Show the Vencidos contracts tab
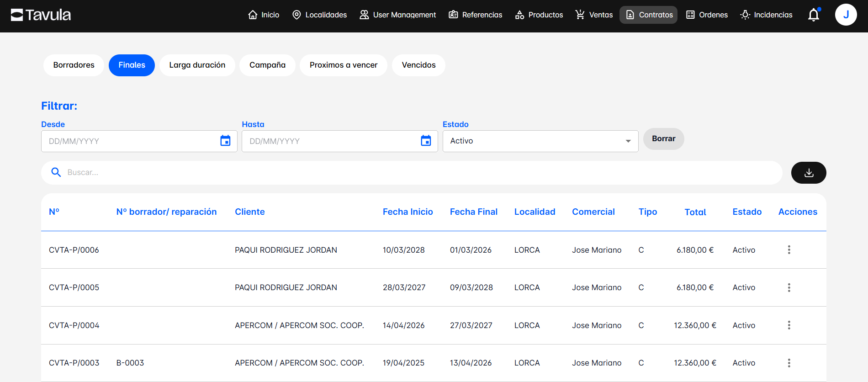Viewport: 868px width, 382px height. pyautogui.click(x=418, y=65)
